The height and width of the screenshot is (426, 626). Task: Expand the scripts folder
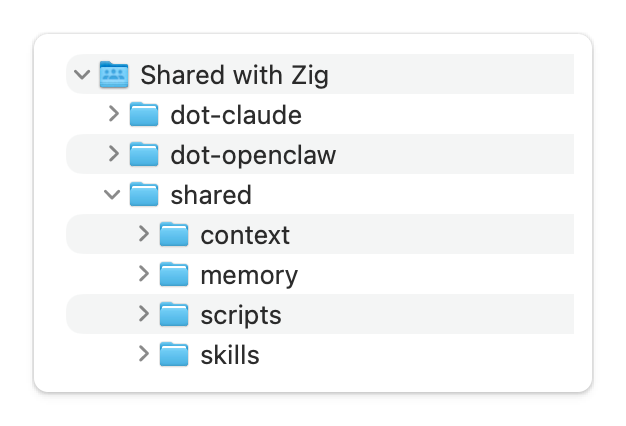pyautogui.click(x=143, y=315)
